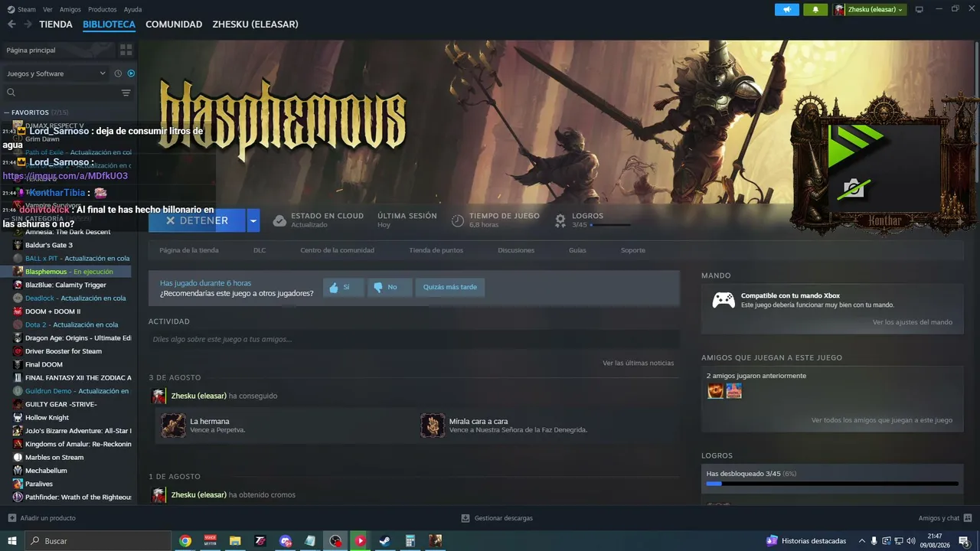Open Discord from the taskbar
980x551 pixels.
coord(286,541)
